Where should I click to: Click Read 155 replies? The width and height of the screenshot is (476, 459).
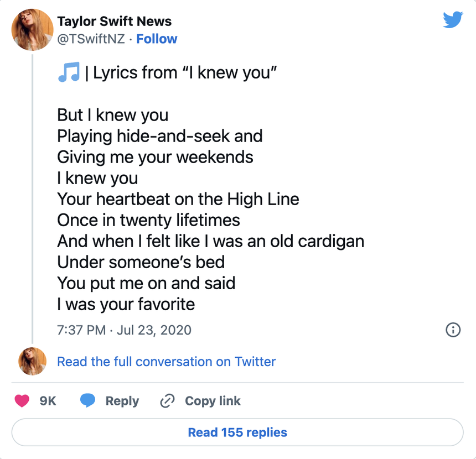237,432
